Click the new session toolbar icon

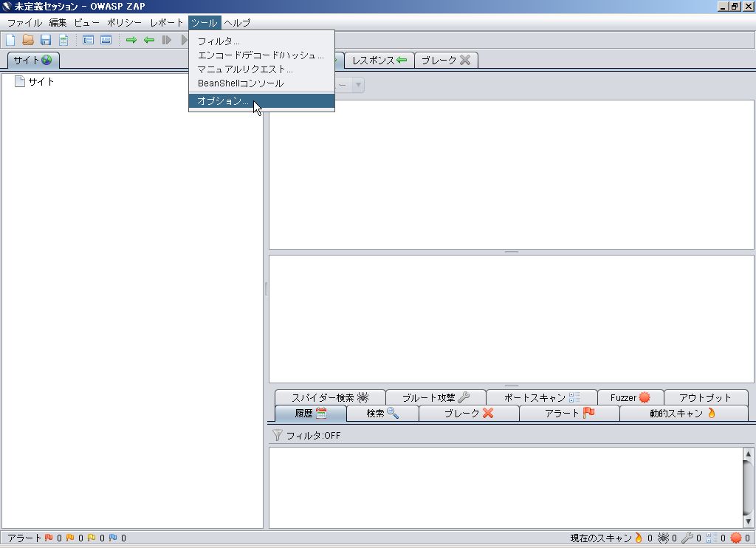10,40
